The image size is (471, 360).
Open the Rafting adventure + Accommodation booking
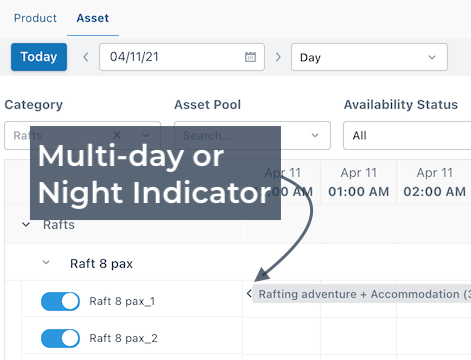pos(362,294)
